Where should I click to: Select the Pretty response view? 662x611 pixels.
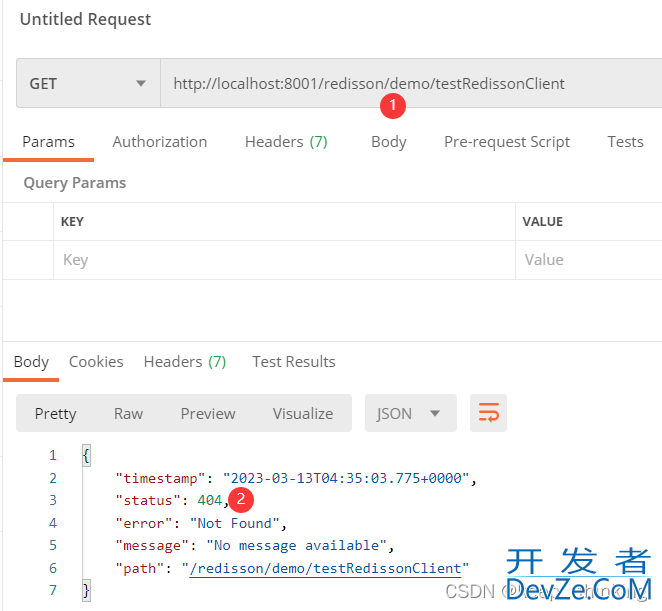point(55,413)
